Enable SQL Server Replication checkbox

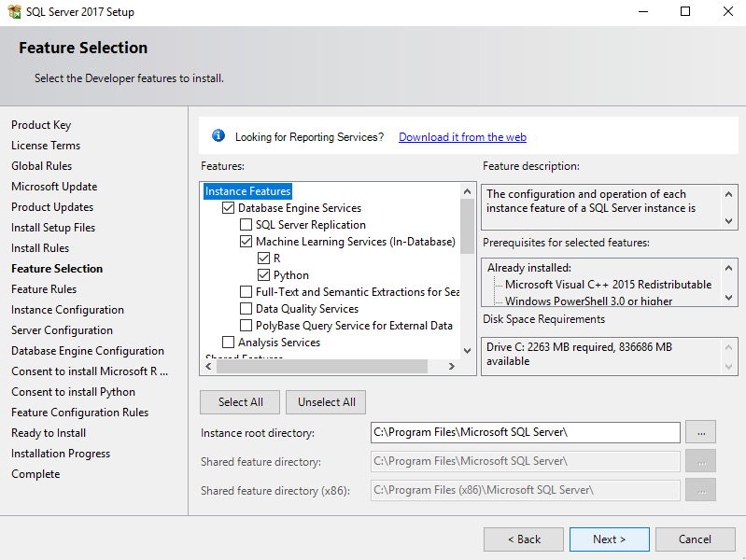point(246,225)
